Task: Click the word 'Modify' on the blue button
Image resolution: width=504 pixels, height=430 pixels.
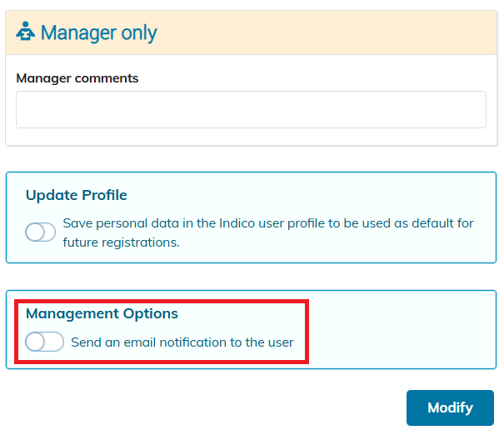Action: point(450,407)
